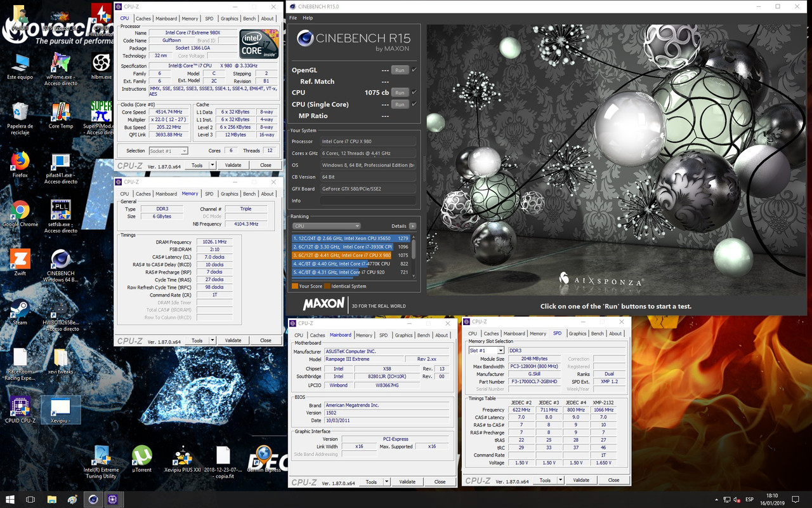Switch to Cinebench via taskbar icon
812x508 pixels.
(x=93, y=499)
